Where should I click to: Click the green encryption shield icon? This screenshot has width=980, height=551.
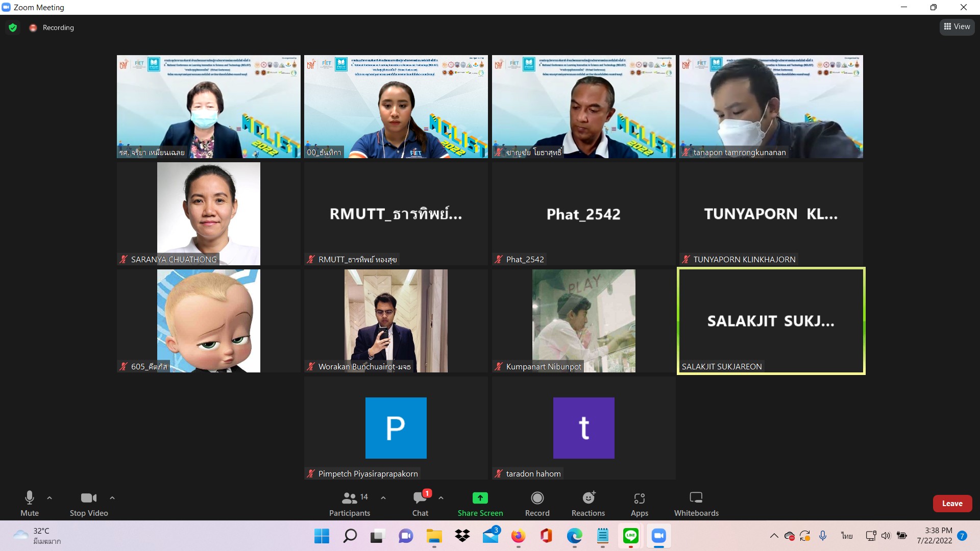[13, 28]
